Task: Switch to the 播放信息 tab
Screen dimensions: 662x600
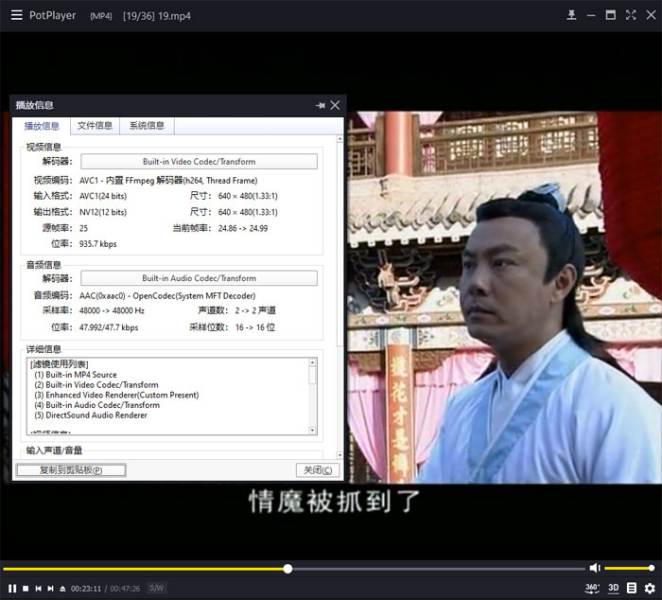Action: point(41,126)
